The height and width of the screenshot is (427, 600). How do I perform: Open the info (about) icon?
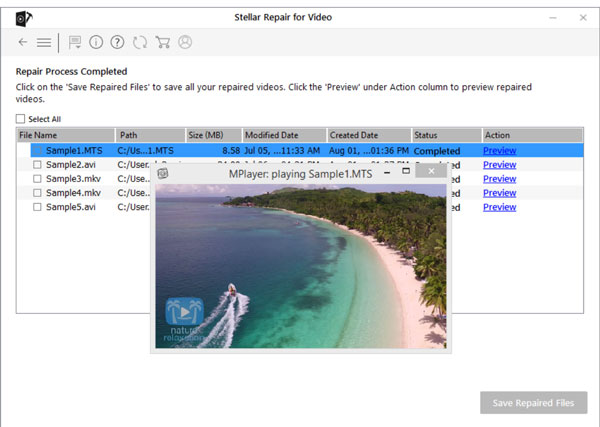(97, 42)
